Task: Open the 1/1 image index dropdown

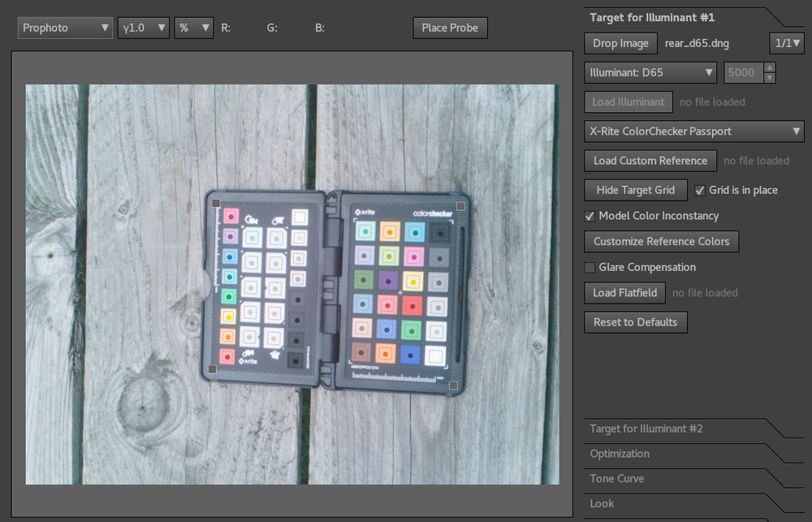Action: click(787, 44)
